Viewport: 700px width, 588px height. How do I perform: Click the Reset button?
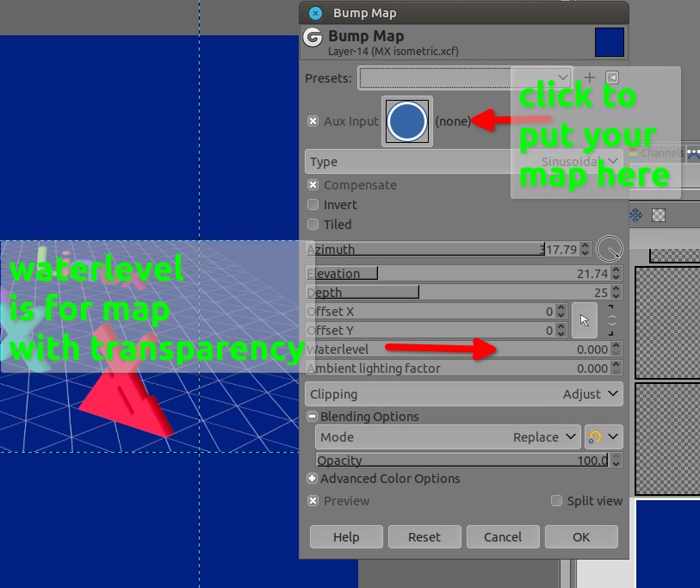point(424,536)
